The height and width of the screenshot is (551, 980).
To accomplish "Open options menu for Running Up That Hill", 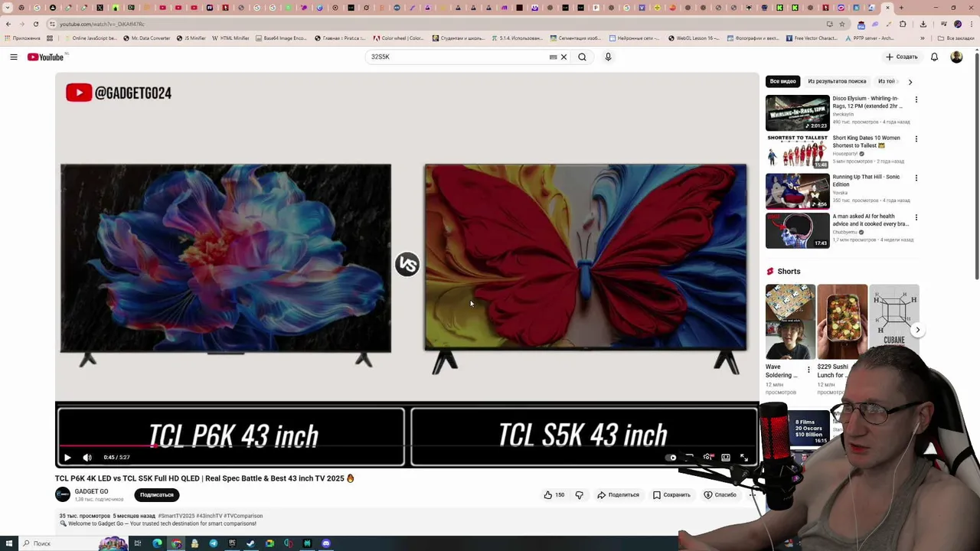I will click(916, 178).
